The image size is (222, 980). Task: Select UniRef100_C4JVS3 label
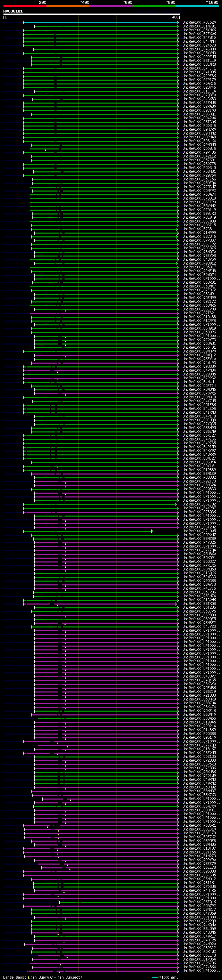pos(199,627)
